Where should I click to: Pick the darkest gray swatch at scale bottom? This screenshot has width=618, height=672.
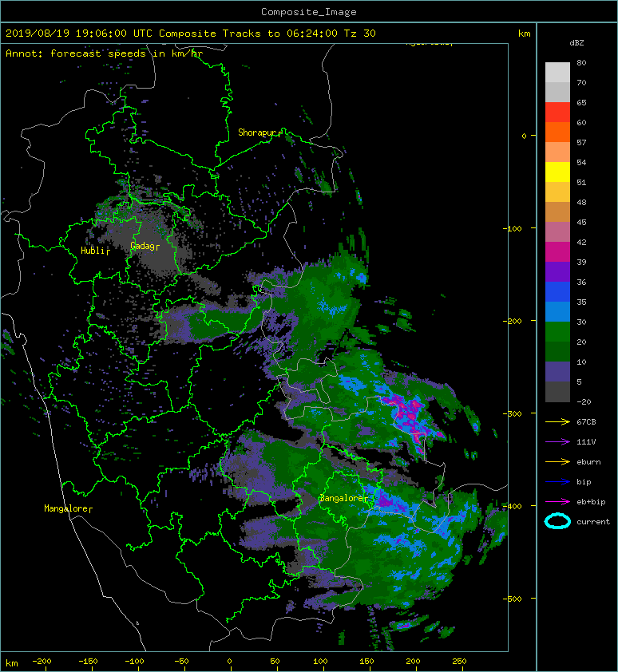pos(557,392)
